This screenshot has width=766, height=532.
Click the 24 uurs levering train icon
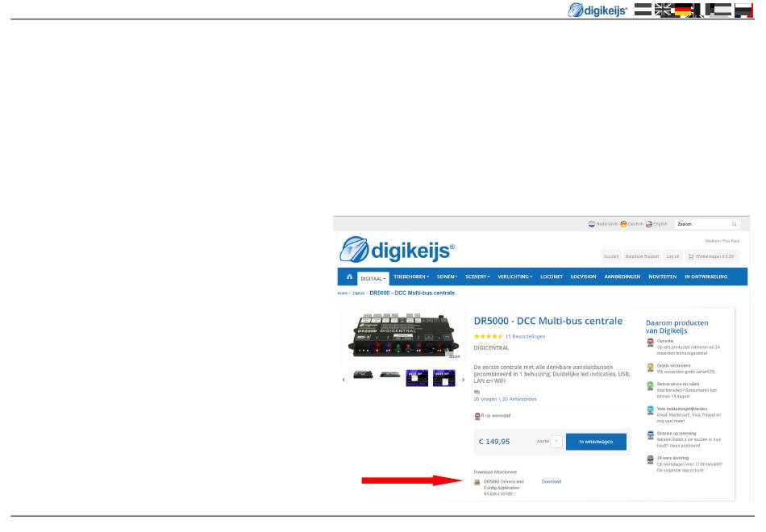650,459
